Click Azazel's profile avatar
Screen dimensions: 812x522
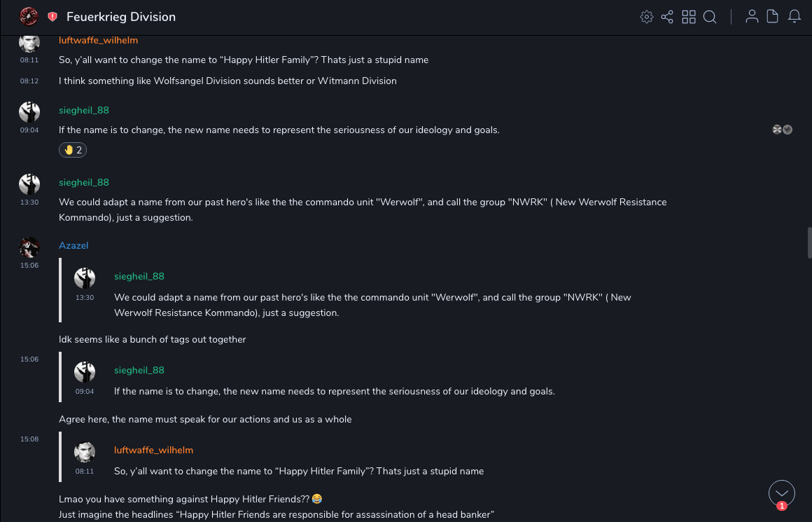29,247
